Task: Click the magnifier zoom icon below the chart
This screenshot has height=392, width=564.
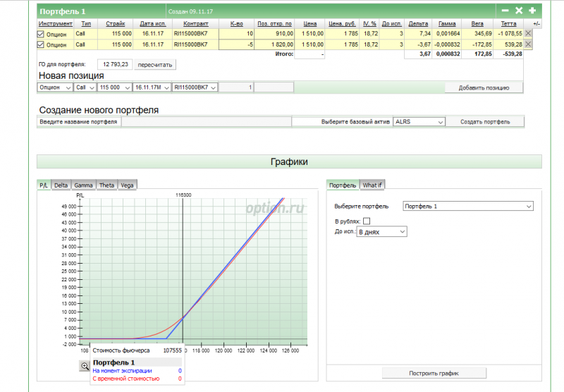Action: [x=85, y=366]
